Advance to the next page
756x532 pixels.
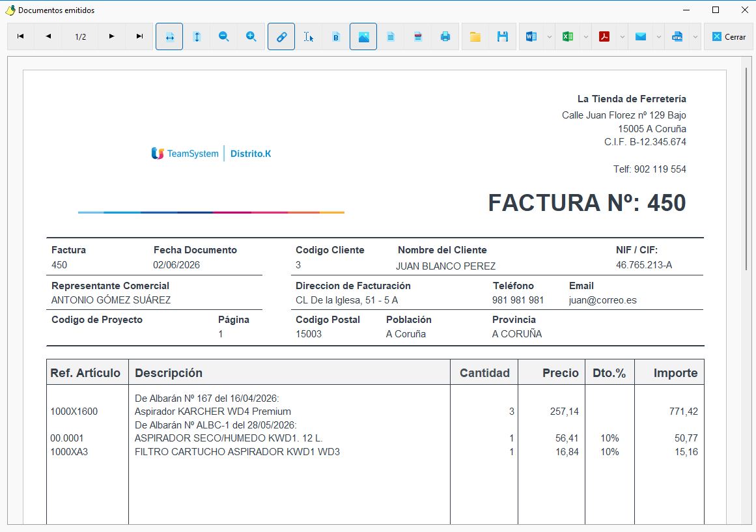pos(111,36)
